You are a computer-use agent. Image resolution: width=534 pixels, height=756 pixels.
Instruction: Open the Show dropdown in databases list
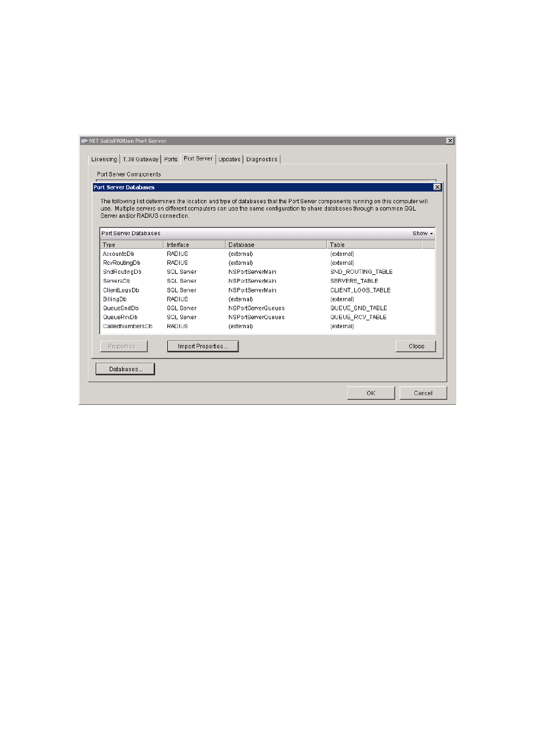point(423,233)
